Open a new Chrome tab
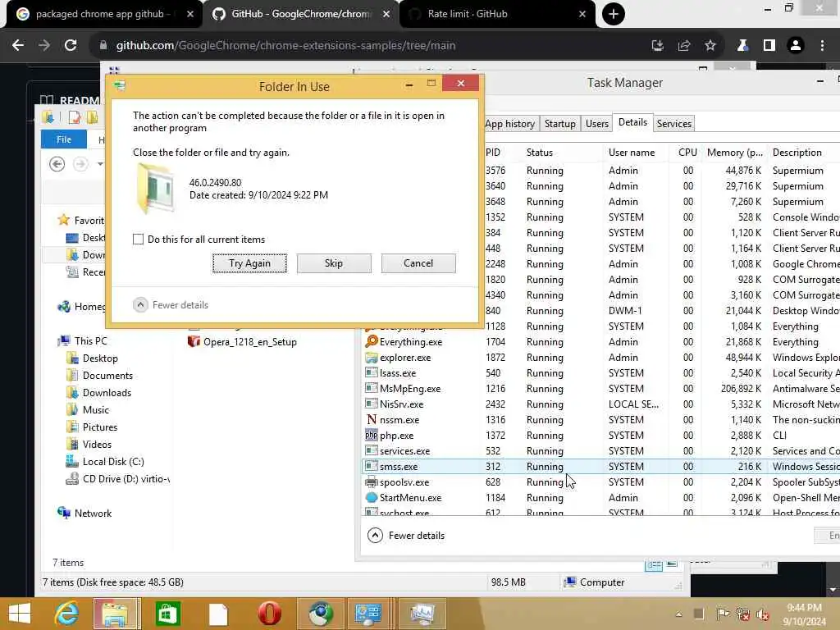This screenshot has width=840, height=630. tap(614, 14)
